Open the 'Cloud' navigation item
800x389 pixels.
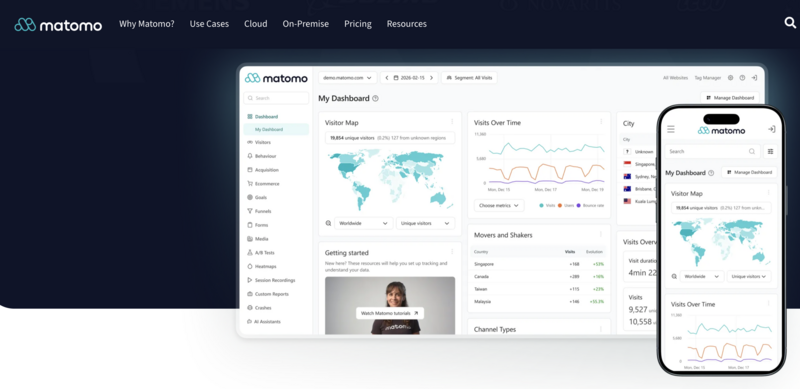pos(256,23)
